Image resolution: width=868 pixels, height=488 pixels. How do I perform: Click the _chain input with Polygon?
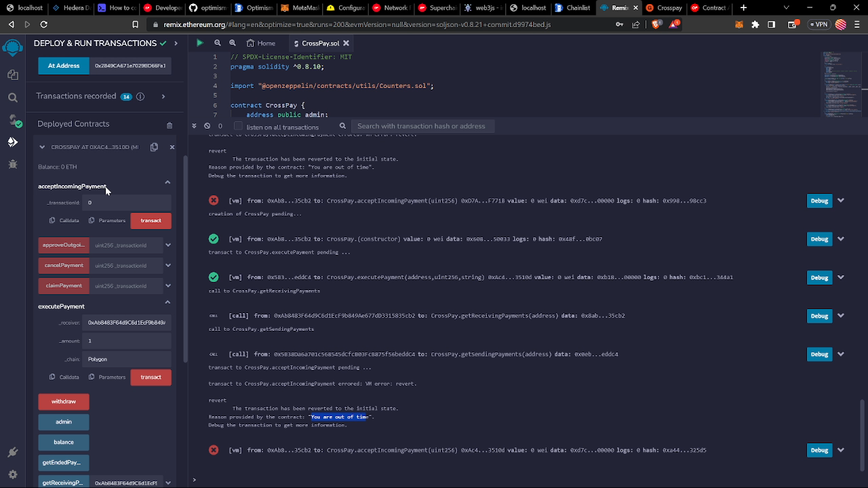point(127,359)
